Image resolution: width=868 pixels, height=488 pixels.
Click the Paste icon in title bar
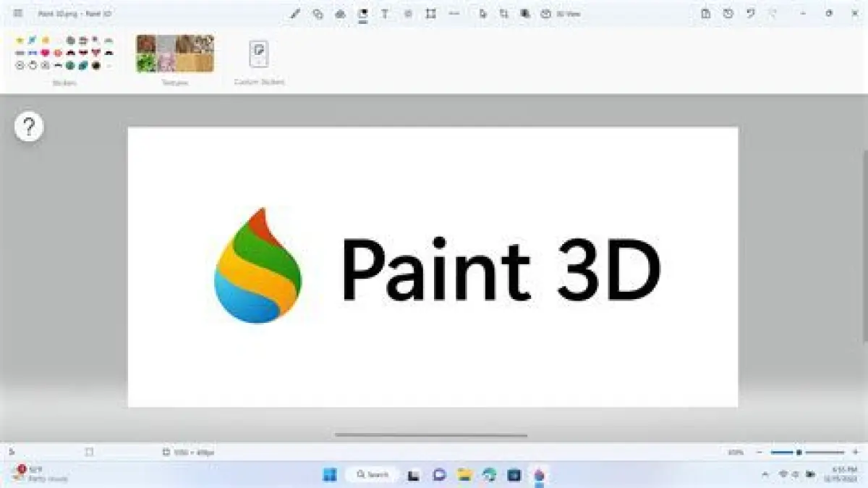705,14
